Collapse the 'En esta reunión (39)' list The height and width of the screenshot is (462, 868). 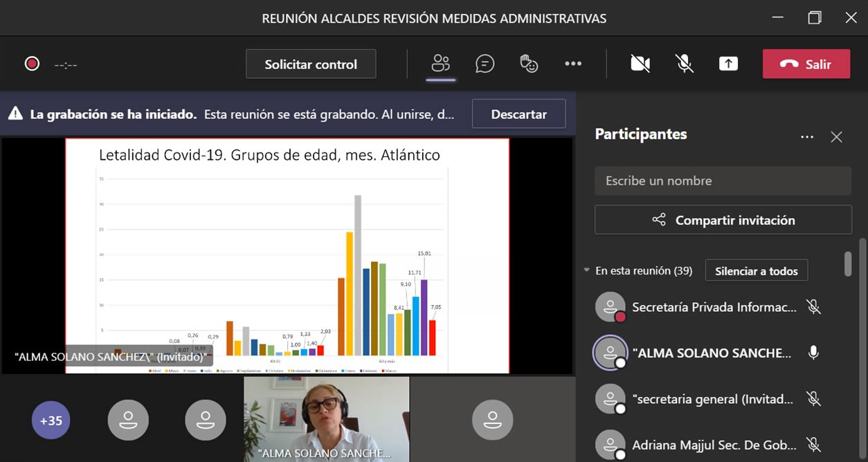(587, 270)
